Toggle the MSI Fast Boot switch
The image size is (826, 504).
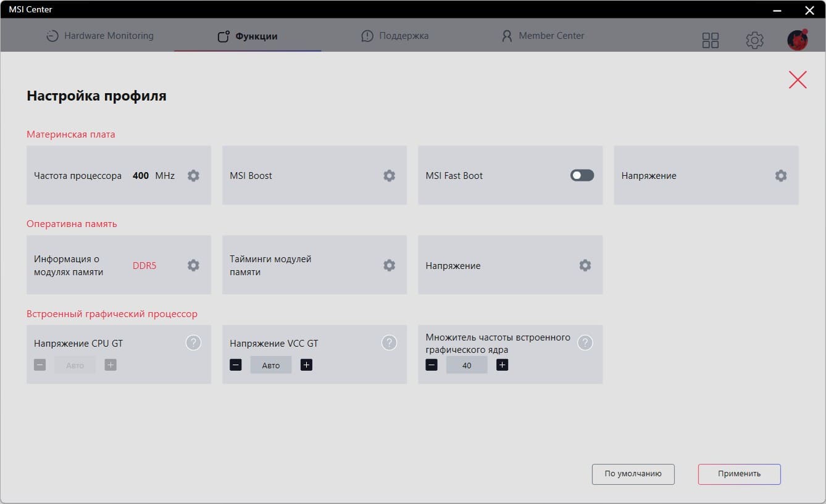tap(582, 176)
